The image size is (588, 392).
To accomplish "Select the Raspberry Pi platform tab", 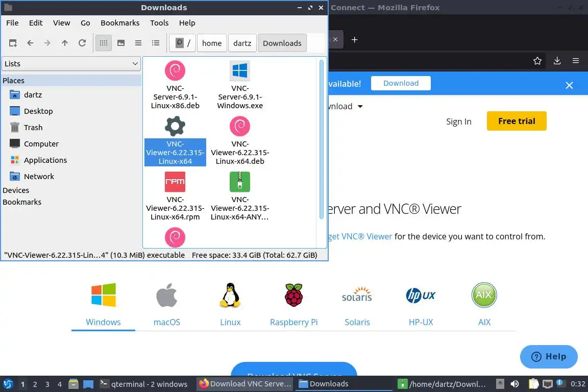I will 293,305.
